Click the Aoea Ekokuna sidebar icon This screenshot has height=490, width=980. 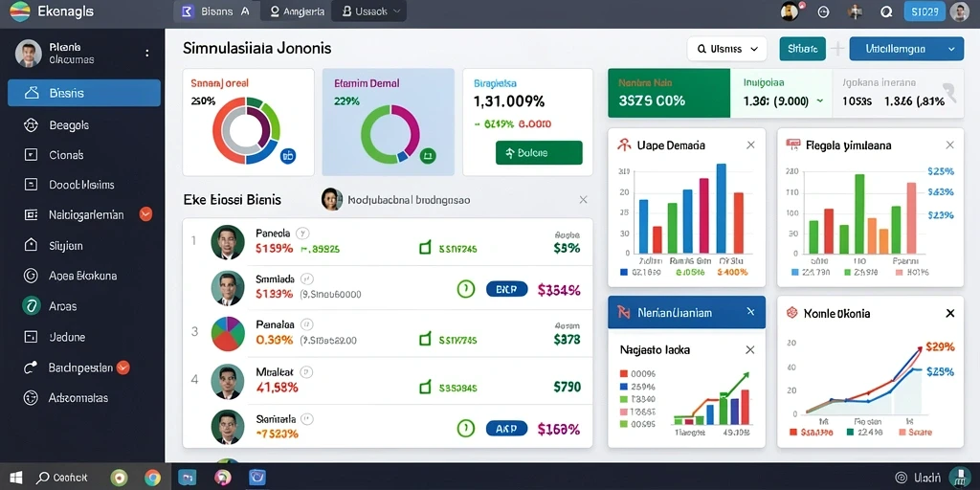31,276
